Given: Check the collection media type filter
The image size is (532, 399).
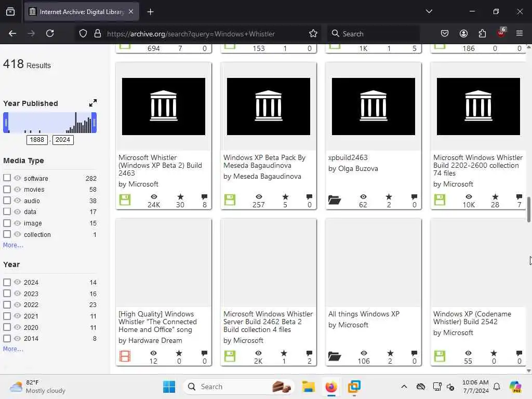Looking at the screenshot, I should coord(7,234).
